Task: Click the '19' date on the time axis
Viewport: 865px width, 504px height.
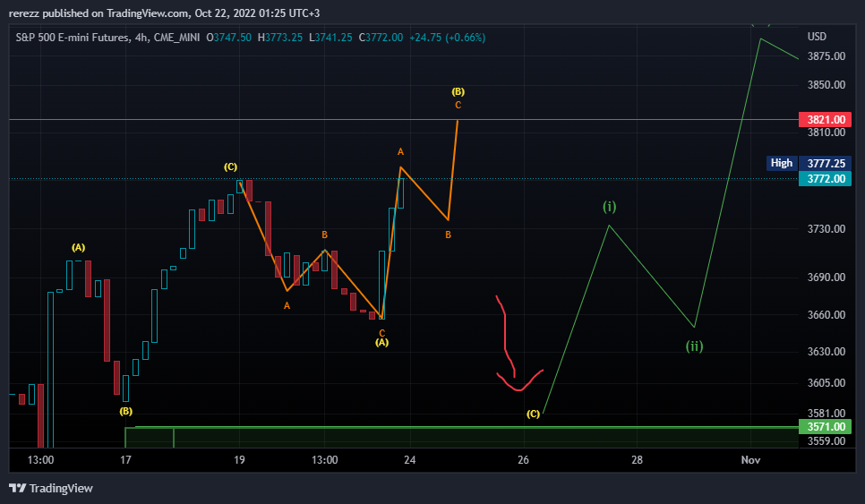Action: pyautogui.click(x=239, y=460)
